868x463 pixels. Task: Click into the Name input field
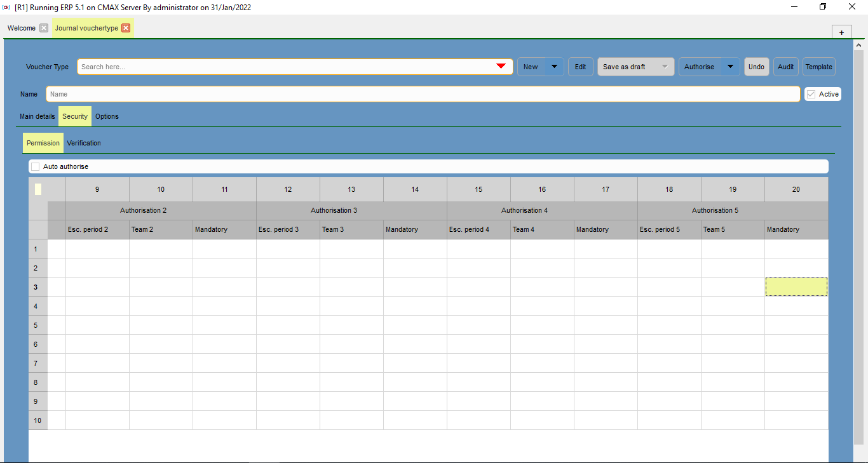[423, 94]
